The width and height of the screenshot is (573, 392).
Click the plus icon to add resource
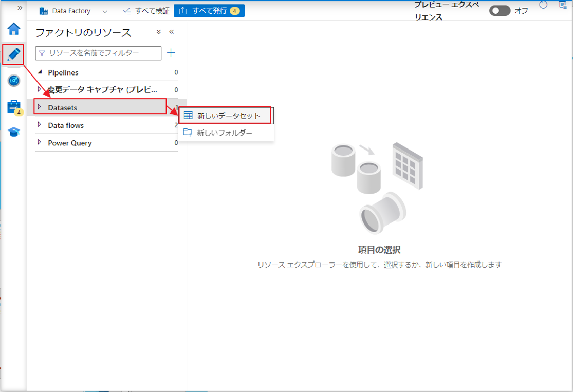coord(171,53)
